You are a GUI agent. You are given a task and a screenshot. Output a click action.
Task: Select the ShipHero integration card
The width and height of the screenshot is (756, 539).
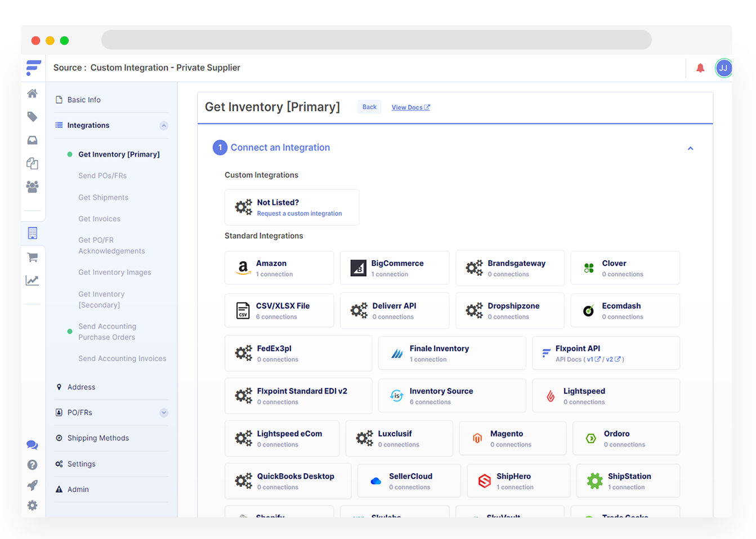click(x=518, y=481)
